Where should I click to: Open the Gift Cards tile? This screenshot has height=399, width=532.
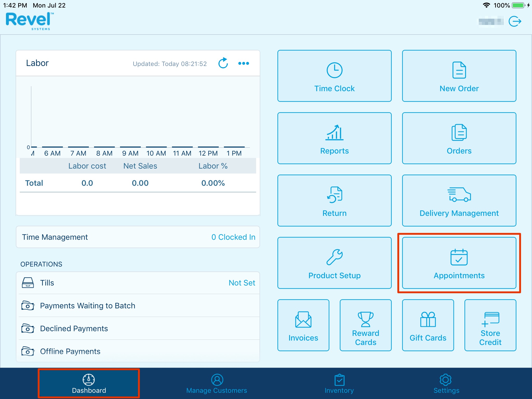click(428, 325)
